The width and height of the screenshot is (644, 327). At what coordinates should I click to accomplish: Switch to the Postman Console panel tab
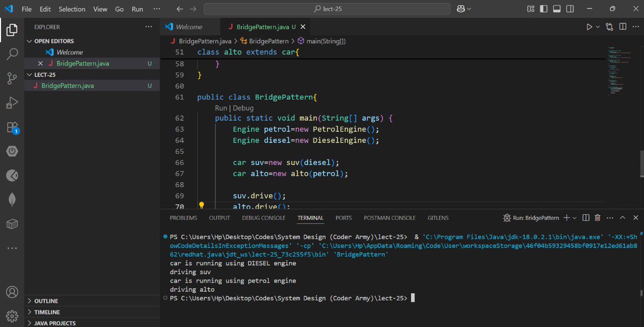tap(390, 218)
